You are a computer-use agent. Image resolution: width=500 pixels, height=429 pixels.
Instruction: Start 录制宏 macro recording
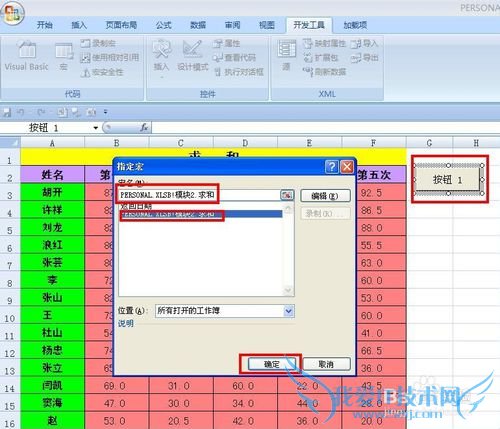(x=99, y=43)
